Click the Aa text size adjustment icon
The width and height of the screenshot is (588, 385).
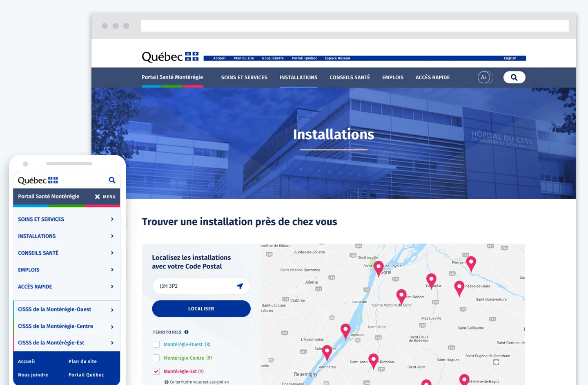point(484,77)
